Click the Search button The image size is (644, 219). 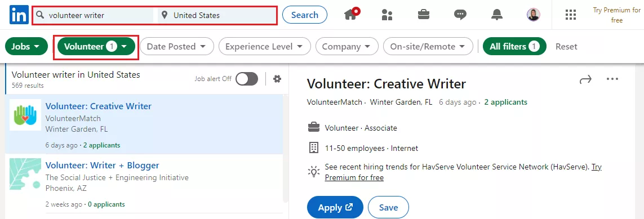305,15
